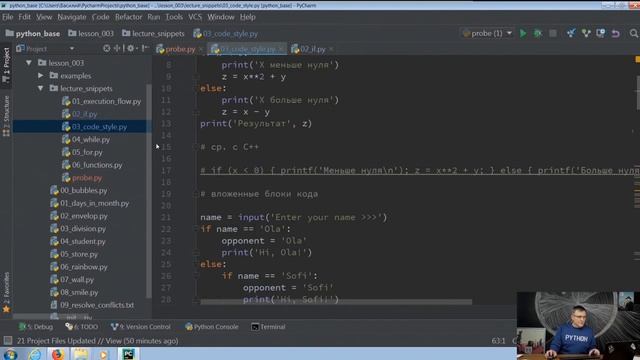The height and width of the screenshot is (360, 640).
Task: Run the probe configuration with green play
Action: tap(523, 33)
